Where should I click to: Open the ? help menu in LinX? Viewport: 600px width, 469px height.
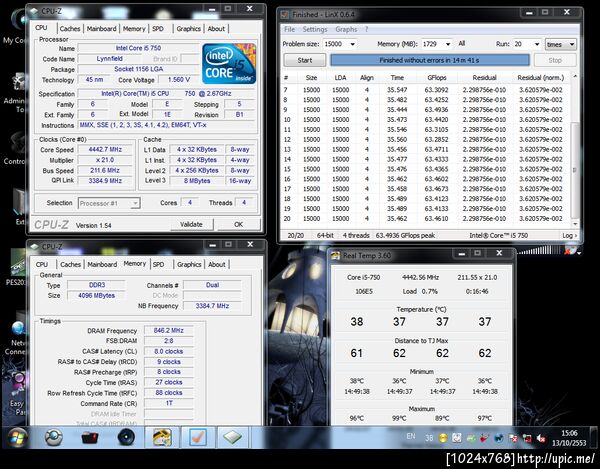coord(366,29)
